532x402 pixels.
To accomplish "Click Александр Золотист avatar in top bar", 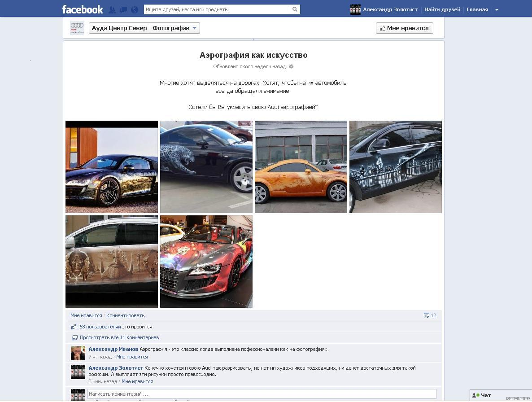I will click(x=355, y=9).
